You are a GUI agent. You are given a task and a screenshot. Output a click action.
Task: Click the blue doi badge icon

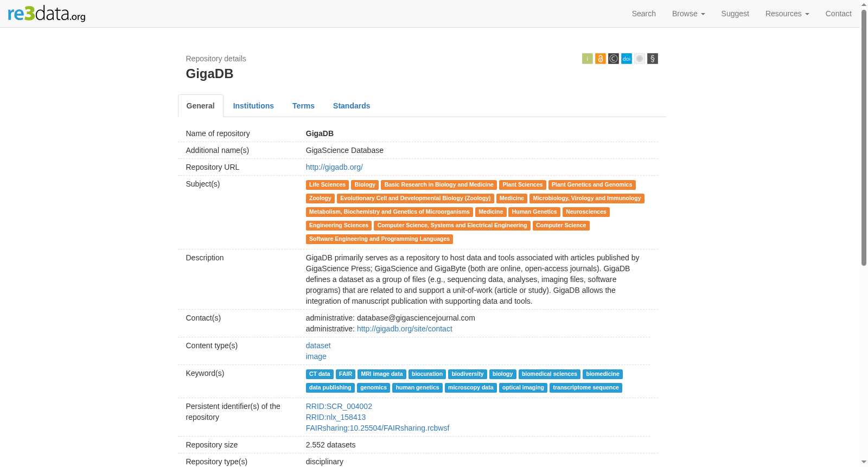[x=627, y=59]
